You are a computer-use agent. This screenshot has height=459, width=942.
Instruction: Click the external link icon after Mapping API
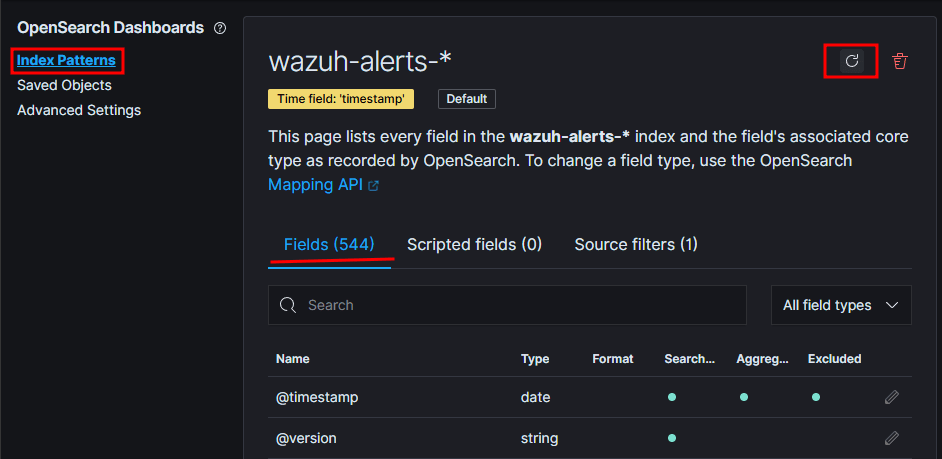(x=374, y=186)
